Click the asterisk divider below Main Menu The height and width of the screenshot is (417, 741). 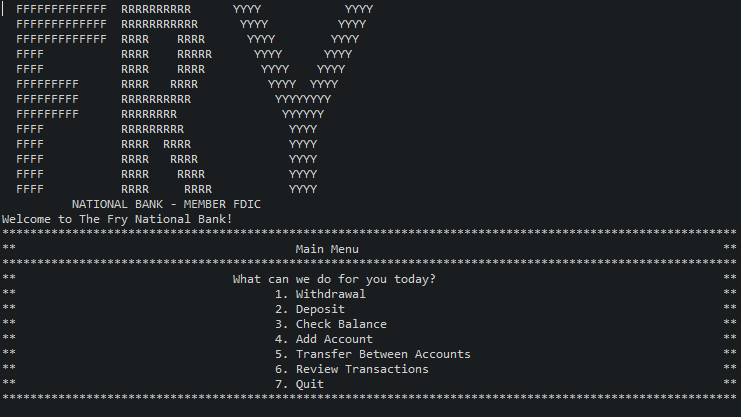[369, 262]
